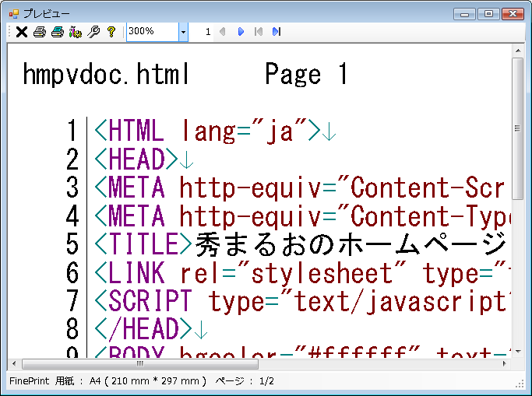Open print settings with the gear icon

click(x=76, y=32)
